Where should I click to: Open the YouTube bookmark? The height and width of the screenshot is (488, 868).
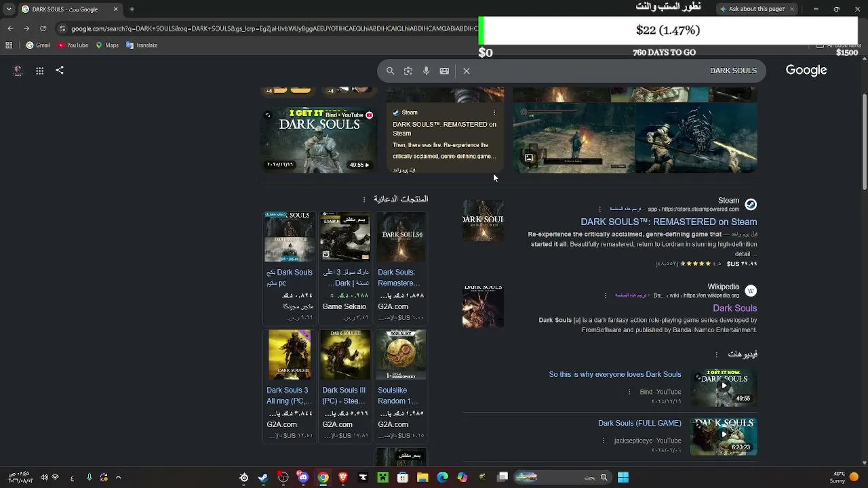pyautogui.click(x=73, y=45)
